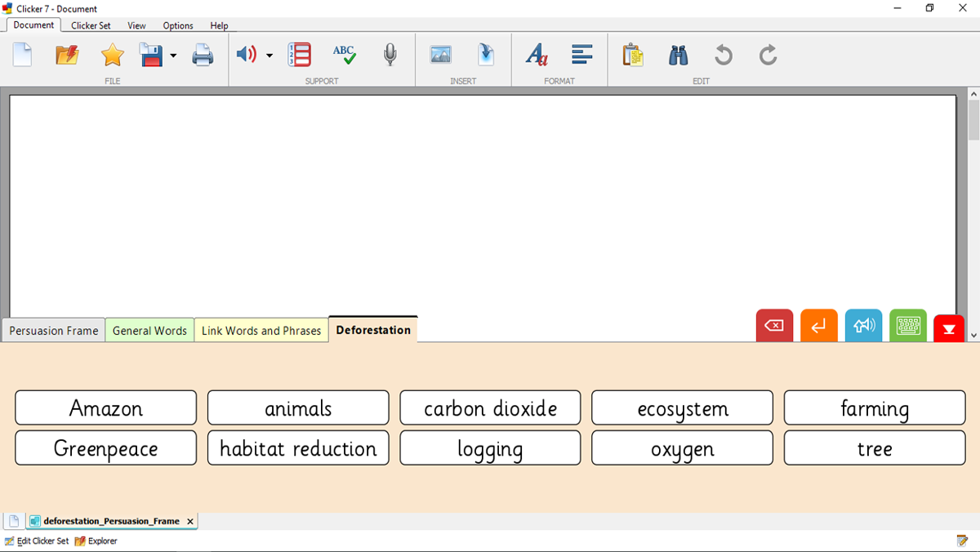Switch to Link Words and Phrases tab
Image resolution: width=980 pixels, height=552 pixels.
(x=261, y=331)
